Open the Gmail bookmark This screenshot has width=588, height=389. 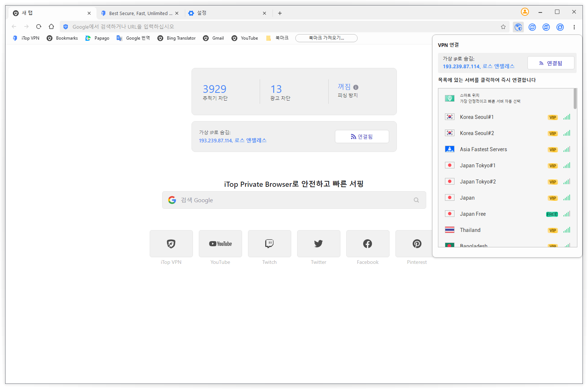tap(213, 38)
